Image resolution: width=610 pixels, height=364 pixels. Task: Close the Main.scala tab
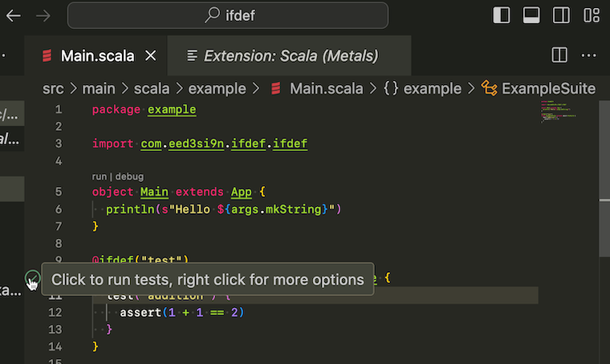151,56
